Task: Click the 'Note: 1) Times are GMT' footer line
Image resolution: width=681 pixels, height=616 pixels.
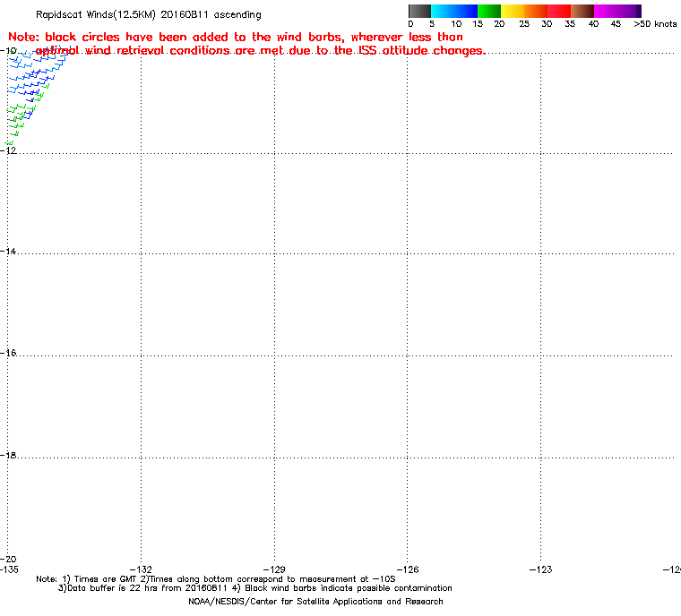Action: pos(216,579)
